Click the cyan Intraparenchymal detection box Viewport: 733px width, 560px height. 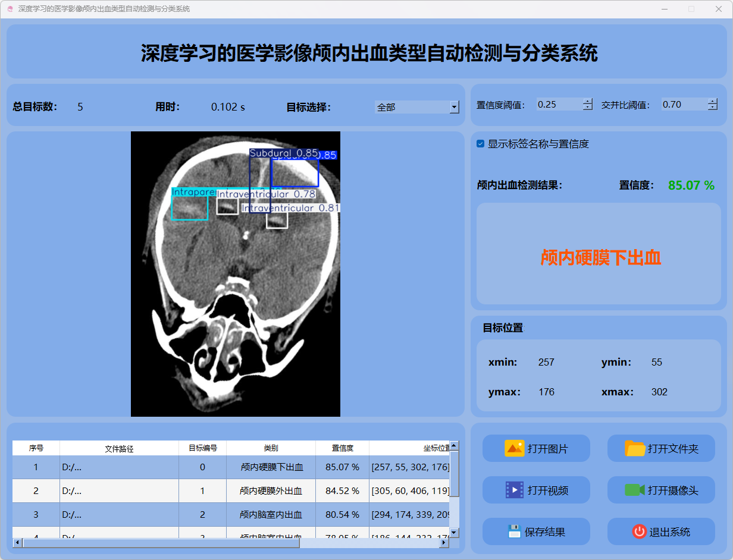pos(190,208)
